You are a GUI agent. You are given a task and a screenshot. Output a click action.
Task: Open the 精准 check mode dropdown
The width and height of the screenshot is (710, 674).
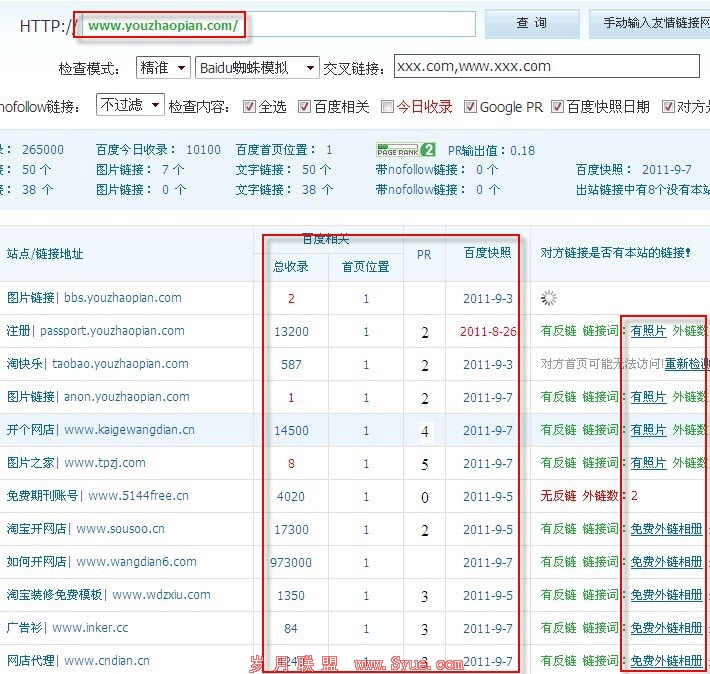pyautogui.click(x=164, y=67)
